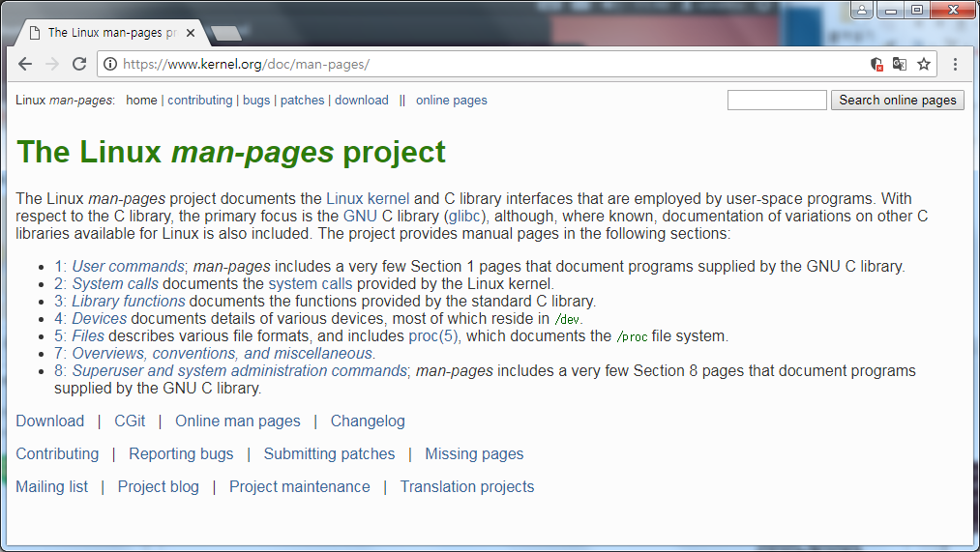The image size is (980, 552).
Task: Open the contributing nav link
Action: tap(200, 100)
